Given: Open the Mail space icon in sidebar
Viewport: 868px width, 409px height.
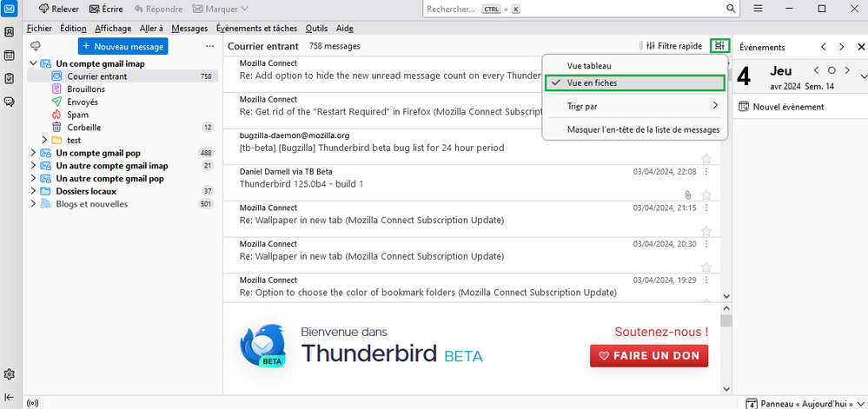Looking at the screenshot, I should click(9, 9).
